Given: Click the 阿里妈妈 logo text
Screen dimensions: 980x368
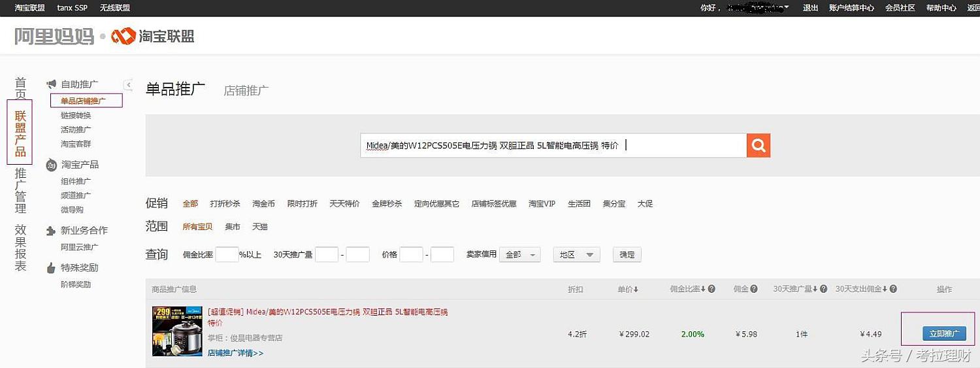Looking at the screenshot, I should point(54,36).
